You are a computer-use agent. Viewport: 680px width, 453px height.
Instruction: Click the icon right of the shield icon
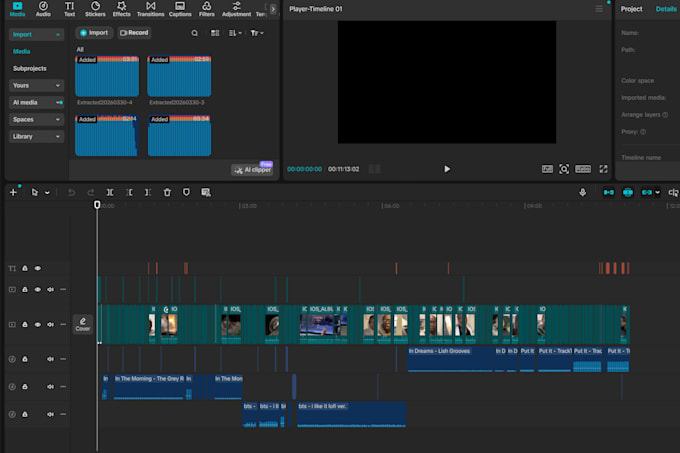pos(206,192)
